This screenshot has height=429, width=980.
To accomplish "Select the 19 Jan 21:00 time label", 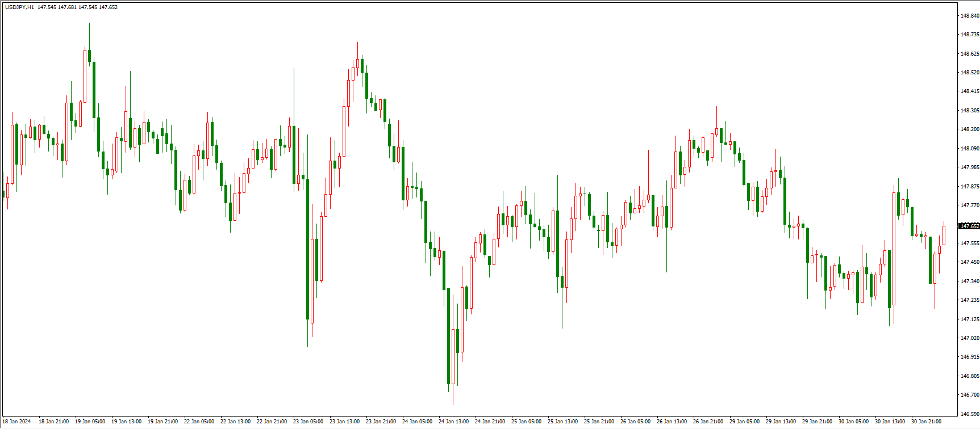I will [x=162, y=422].
